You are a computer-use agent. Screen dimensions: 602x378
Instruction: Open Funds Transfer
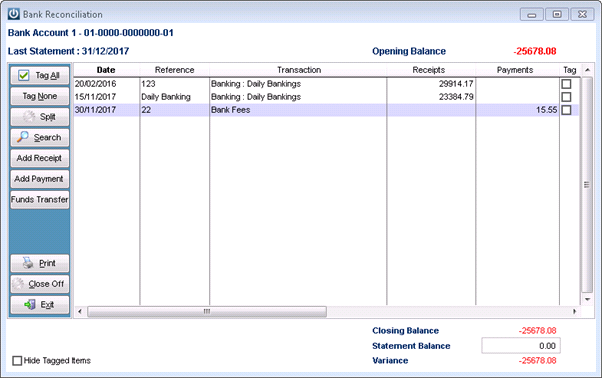pos(40,200)
